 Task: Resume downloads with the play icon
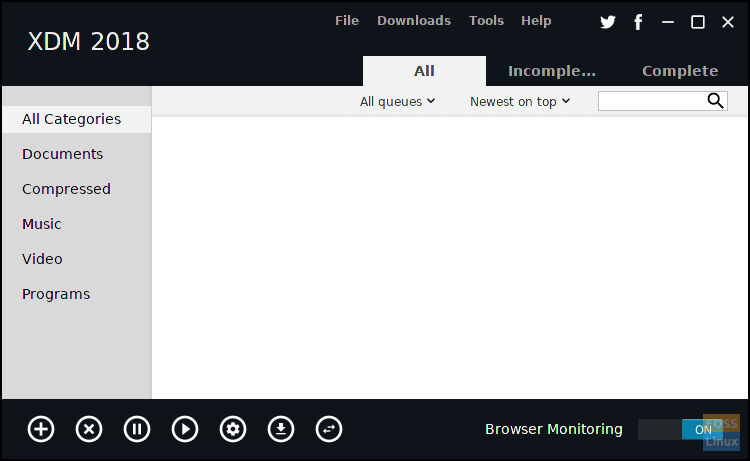[185, 429]
